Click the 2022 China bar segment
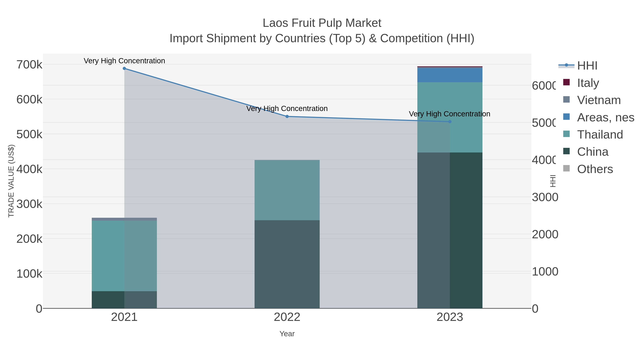Screen dimensions: 644x362 [x=287, y=264]
